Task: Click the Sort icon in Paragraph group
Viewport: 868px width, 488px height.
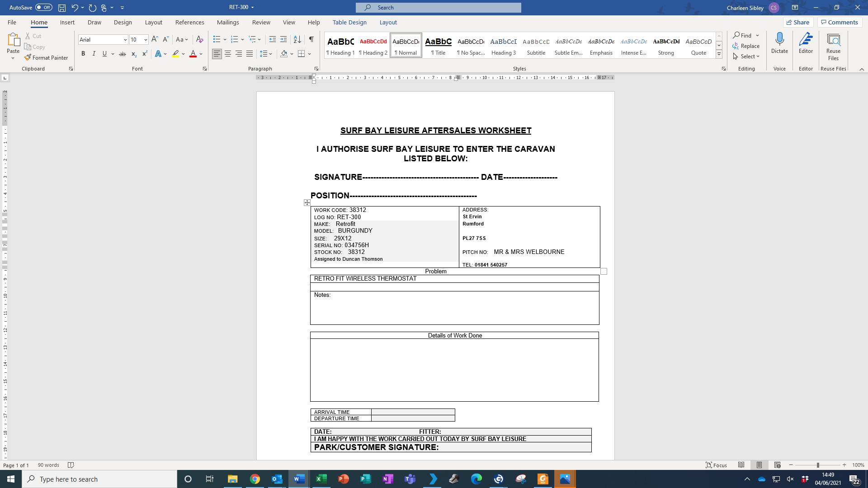Action: pos(297,39)
